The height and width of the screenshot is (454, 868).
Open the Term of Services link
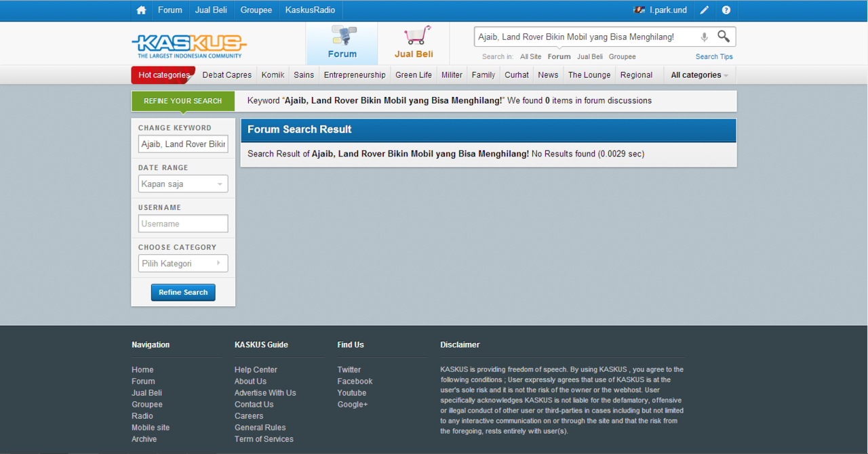tap(264, 439)
